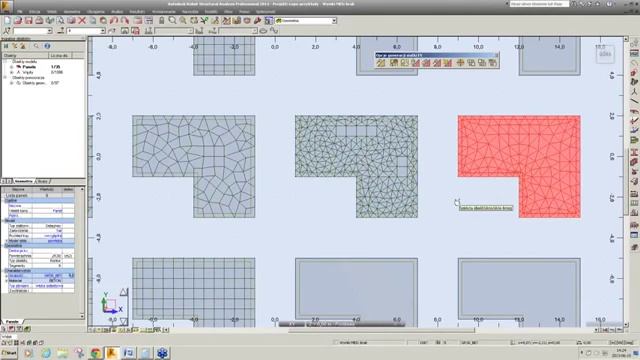Click the blue info icon in object inspector

tap(47, 46)
